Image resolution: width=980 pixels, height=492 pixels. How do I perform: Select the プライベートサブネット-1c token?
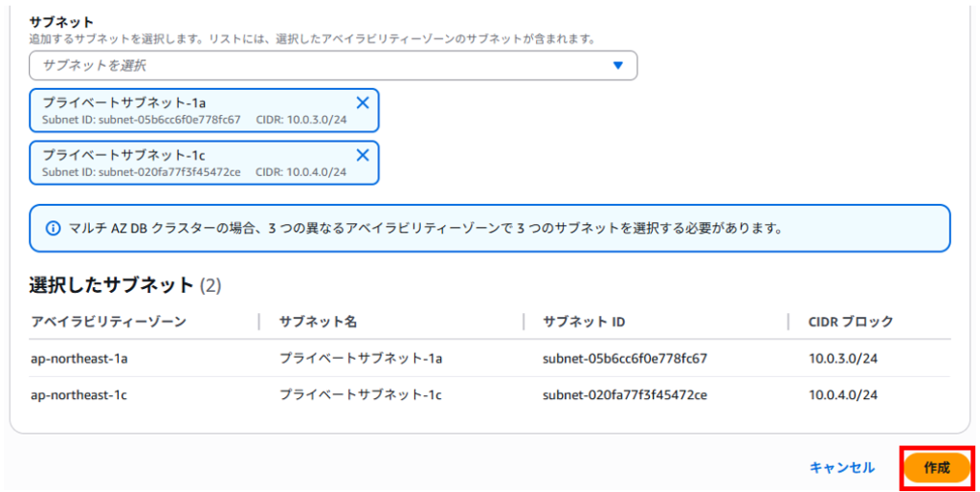204,163
